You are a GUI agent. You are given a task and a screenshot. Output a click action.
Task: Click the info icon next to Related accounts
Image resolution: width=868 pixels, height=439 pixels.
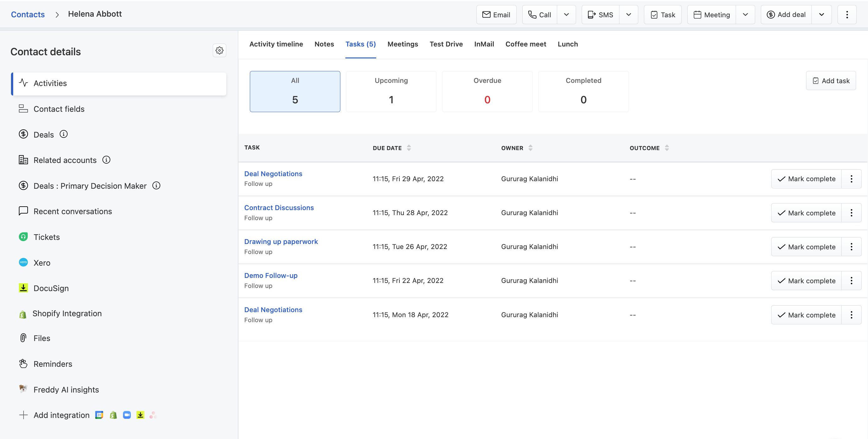106,160
